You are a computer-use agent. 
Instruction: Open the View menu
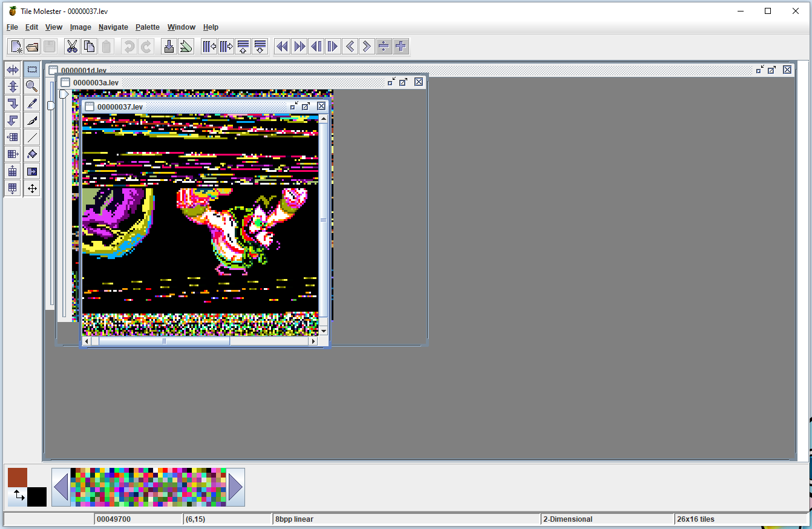click(x=54, y=27)
